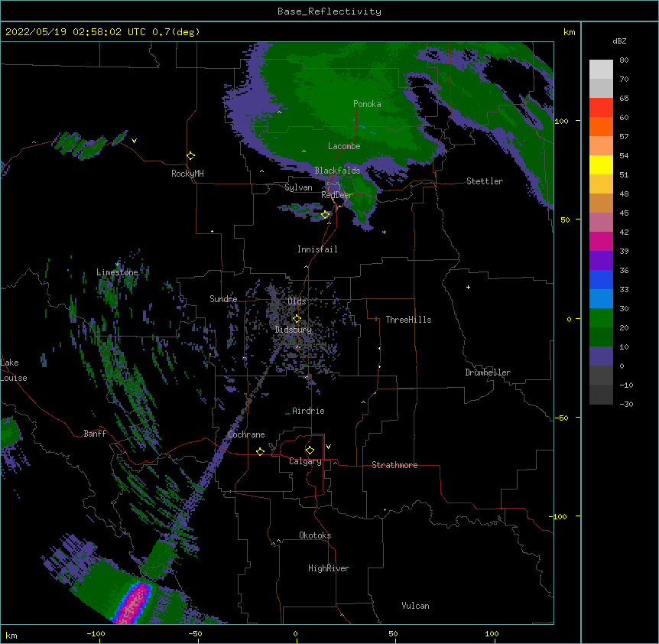The width and height of the screenshot is (659, 644).
Task: Pick the bright green 20-30 dBZ swatch
Action: 601,318
